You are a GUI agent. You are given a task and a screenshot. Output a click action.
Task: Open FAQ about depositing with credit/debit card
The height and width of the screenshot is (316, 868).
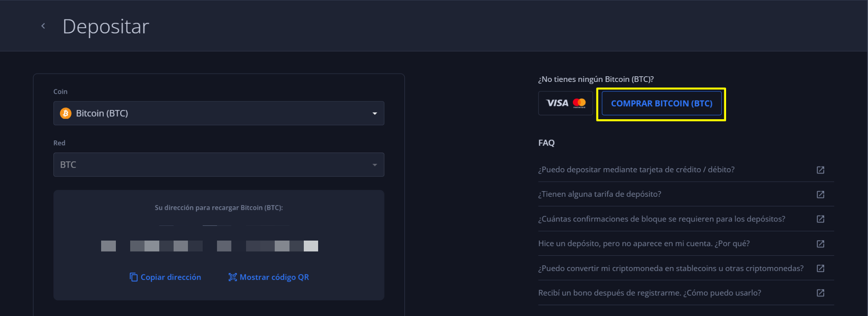(636, 169)
